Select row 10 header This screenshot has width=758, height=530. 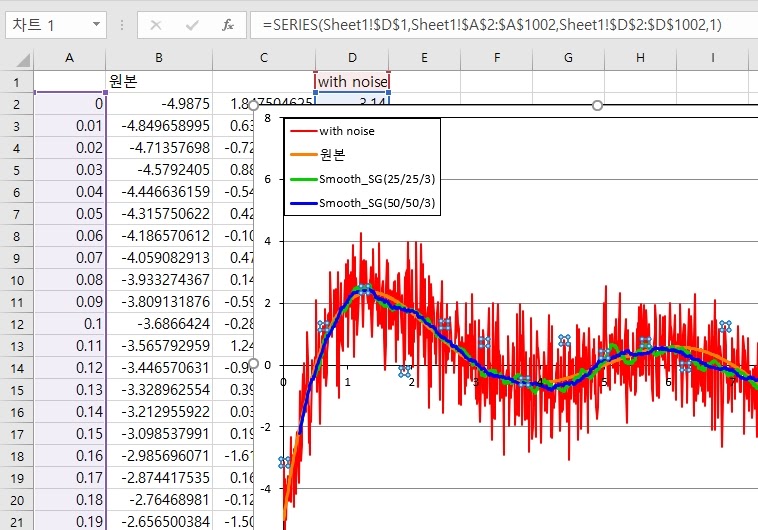point(16,280)
